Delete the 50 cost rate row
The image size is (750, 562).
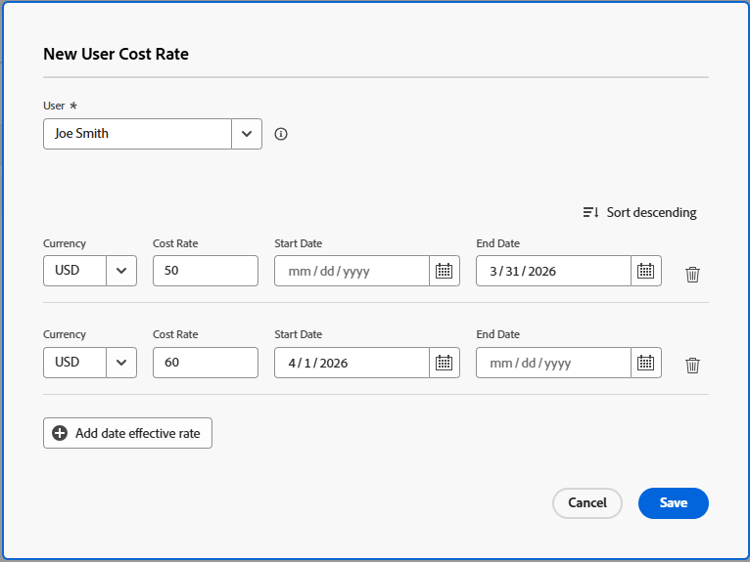pyautogui.click(x=692, y=273)
